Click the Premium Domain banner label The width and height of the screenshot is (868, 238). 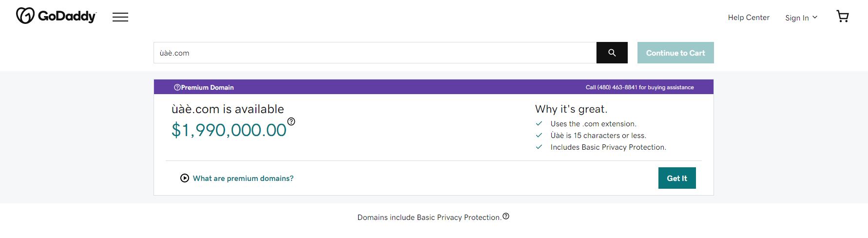point(207,87)
